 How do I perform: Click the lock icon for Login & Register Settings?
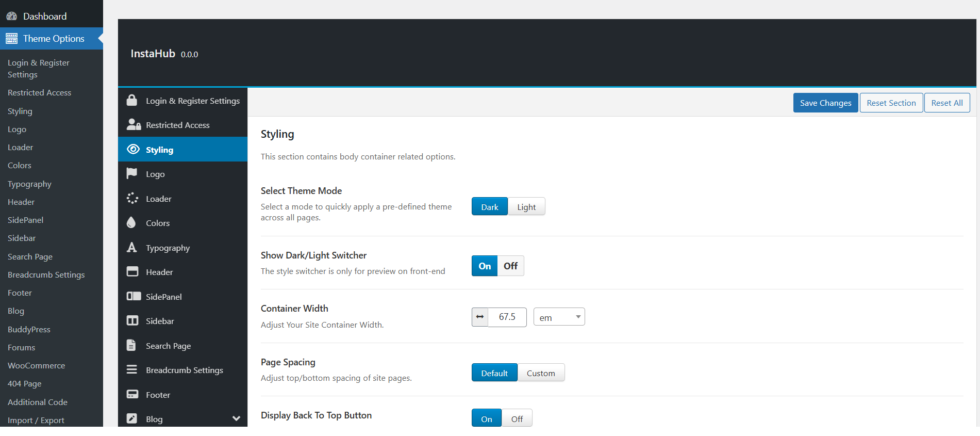pos(132,100)
